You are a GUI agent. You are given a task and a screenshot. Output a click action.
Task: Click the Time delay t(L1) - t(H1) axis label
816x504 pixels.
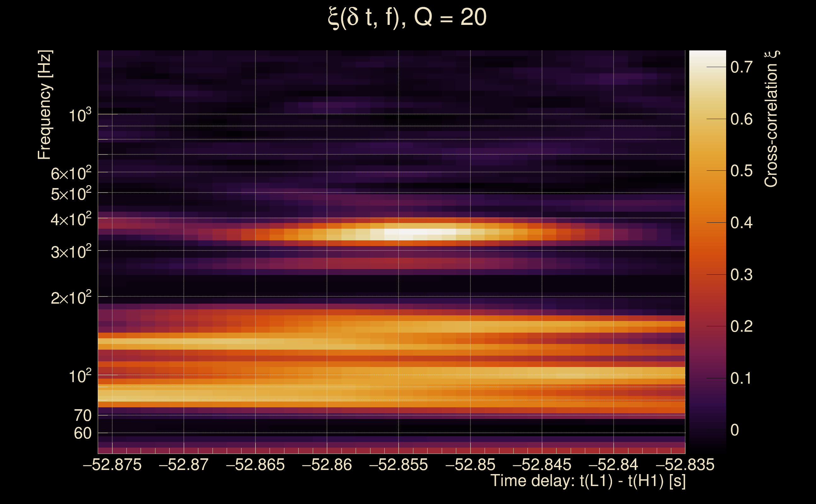[x=588, y=481]
